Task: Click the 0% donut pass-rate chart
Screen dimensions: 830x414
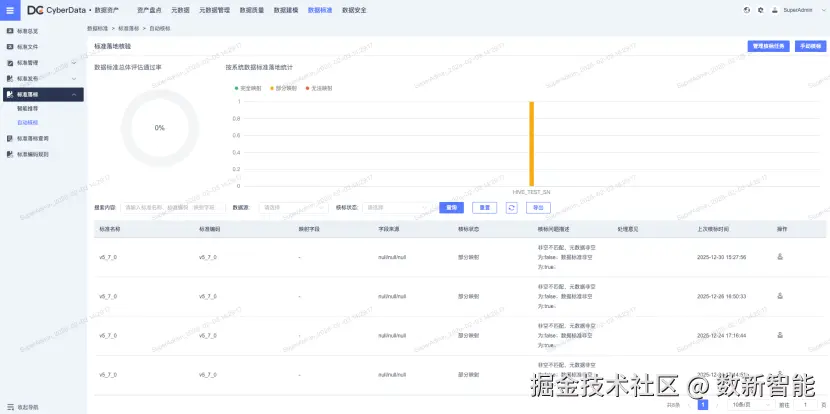Action: tap(159, 128)
